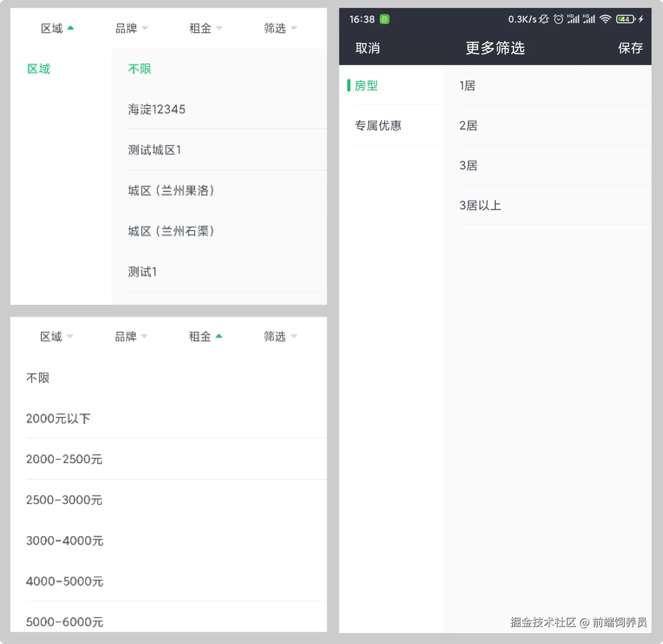
Task: Open the 租金 dropdown in the top-left panel
Action: (206, 28)
